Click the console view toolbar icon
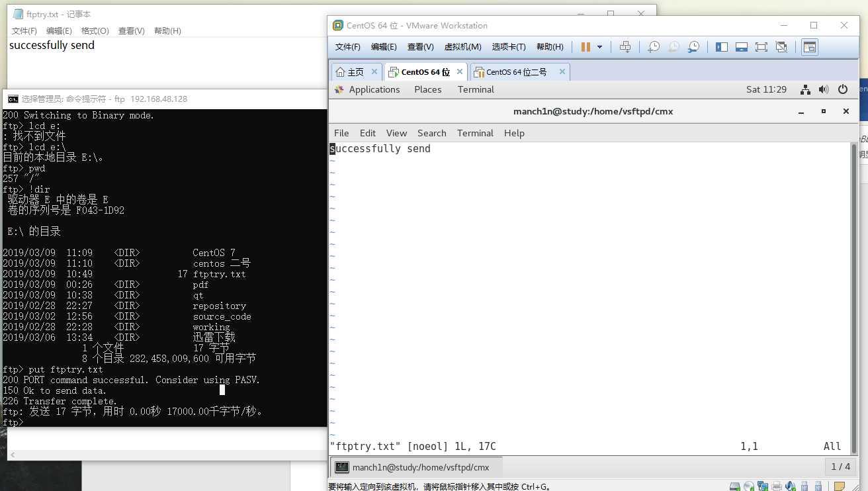 (810, 47)
